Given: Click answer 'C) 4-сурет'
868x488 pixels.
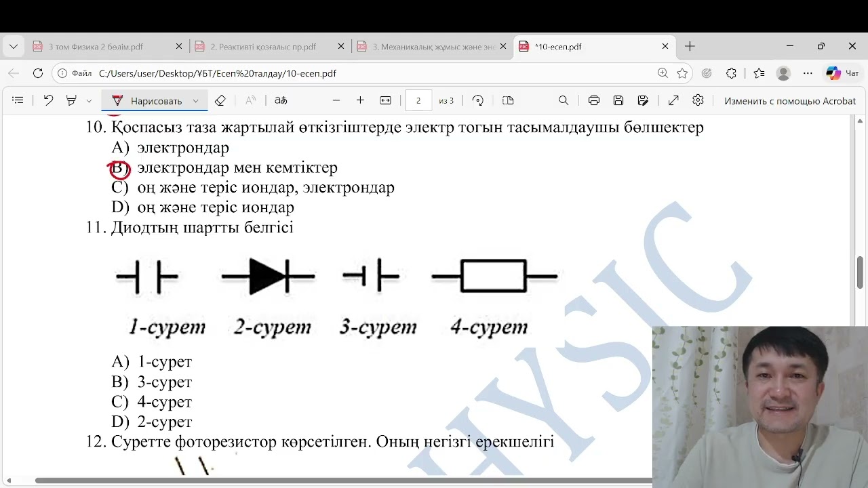Looking at the screenshot, I should 152,402.
